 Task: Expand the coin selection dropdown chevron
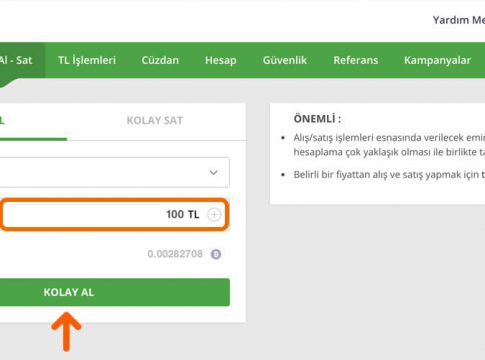coord(213,173)
